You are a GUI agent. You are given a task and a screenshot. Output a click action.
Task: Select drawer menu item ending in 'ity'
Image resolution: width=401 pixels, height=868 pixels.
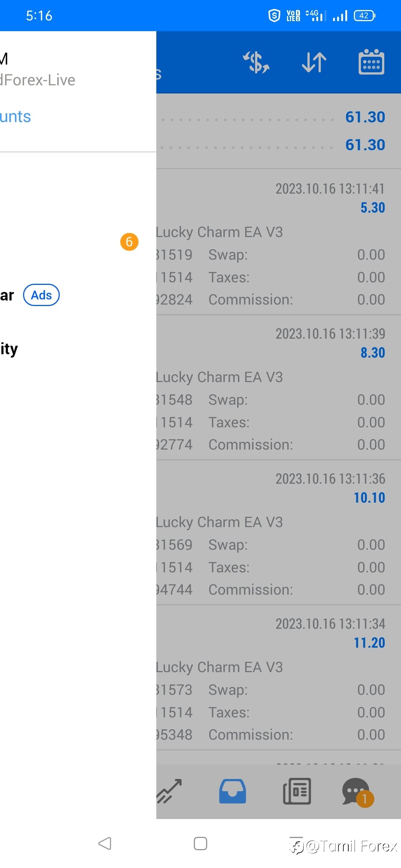9,349
